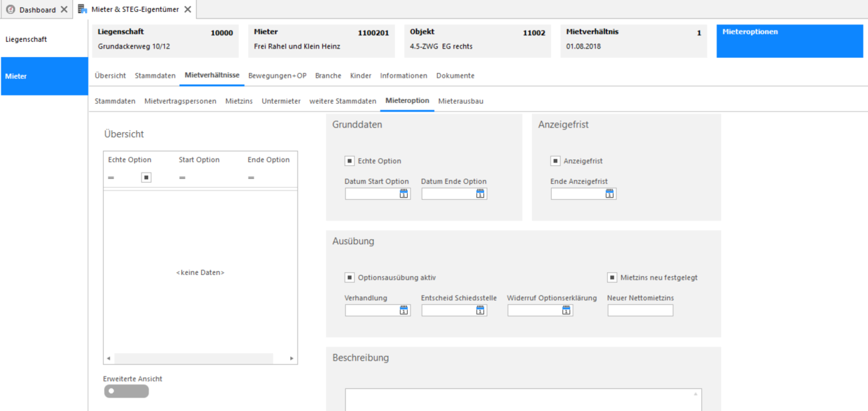Click the Mieter & STEG-Eigentümer tab icon
Image resolution: width=868 pixels, height=411 pixels.
(x=82, y=9)
